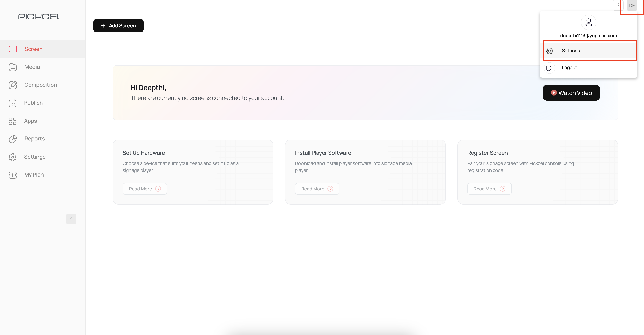This screenshot has height=335, width=644.
Task: Open the Composition section
Action: pyautogui.click(x=43, y=85)
